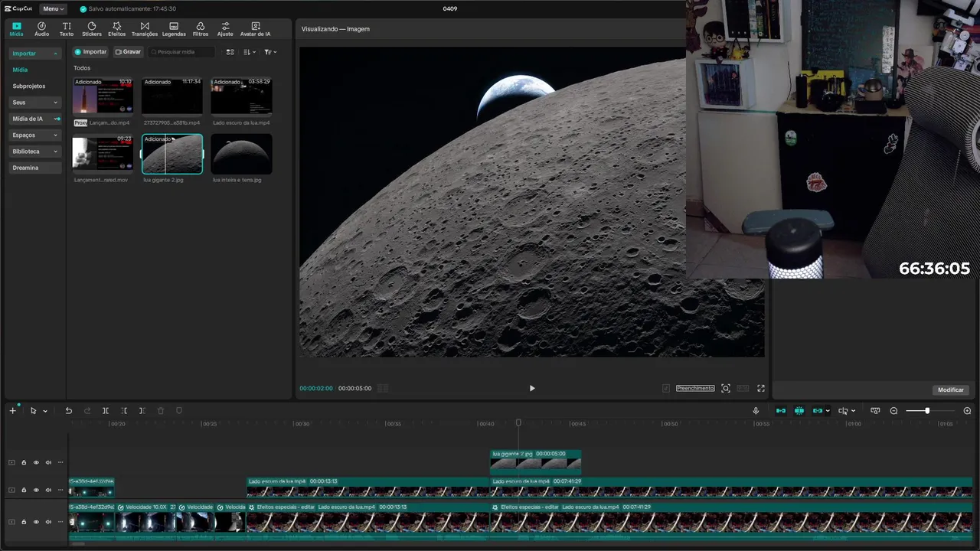The image size is (980, 551).
Task: Mute the top timeline track
Action: 48,462
